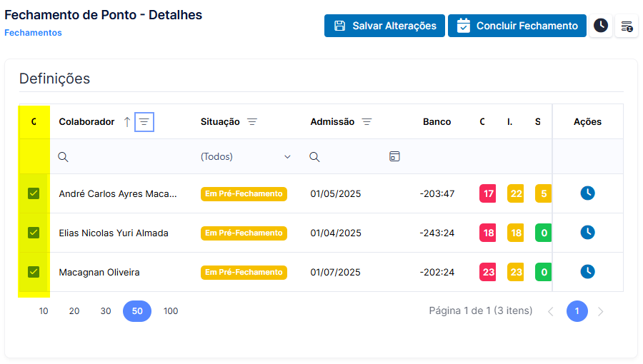643x364 pixels.
Task: Click admission date 01/07/2025
Action: [336, 272]
